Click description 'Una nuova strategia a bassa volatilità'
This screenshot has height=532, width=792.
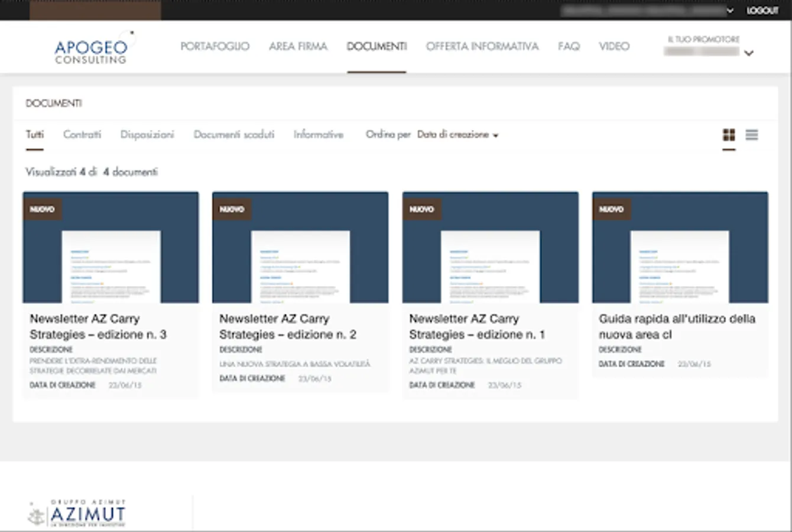[x=295, y=364]
